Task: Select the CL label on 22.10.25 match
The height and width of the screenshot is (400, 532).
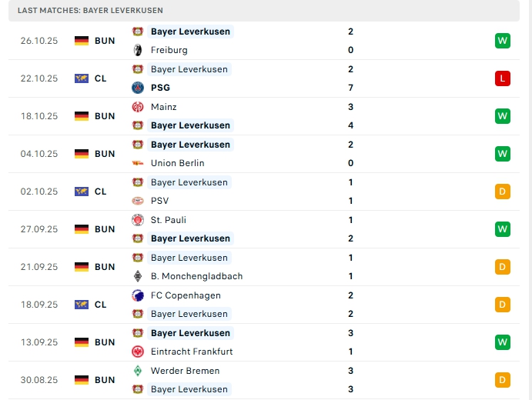Action: click(101, 78)
